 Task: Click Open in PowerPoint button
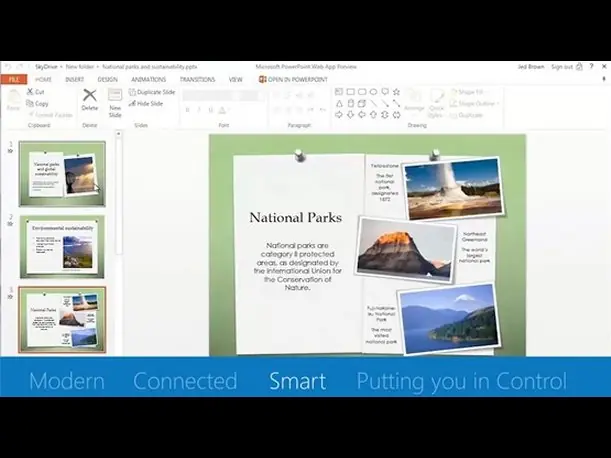(293, 80)
